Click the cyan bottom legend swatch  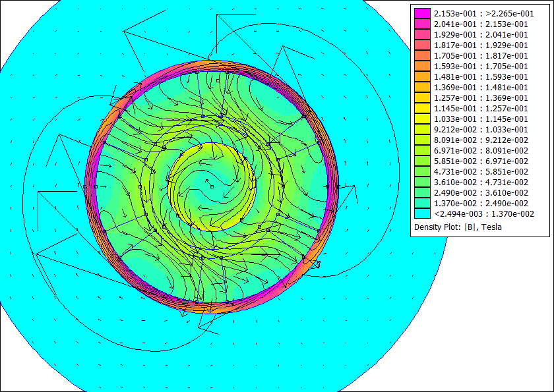pyautogui.click(x=422, y=213)
